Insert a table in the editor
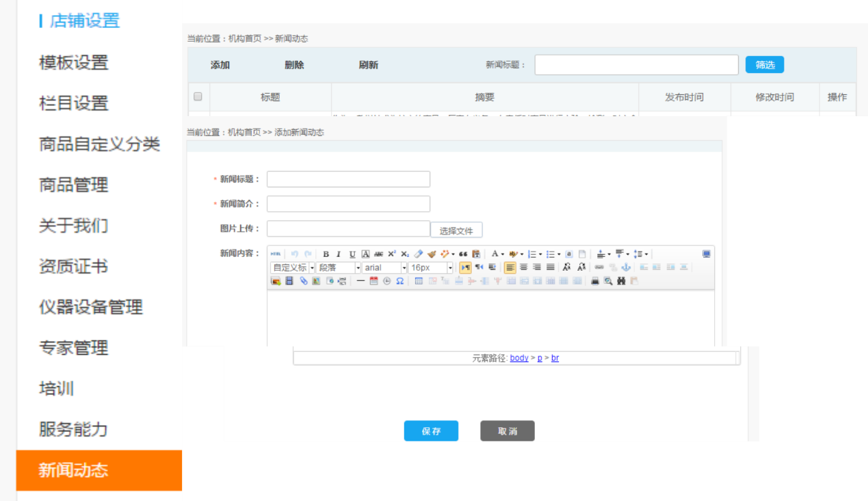 pos(419,281)
